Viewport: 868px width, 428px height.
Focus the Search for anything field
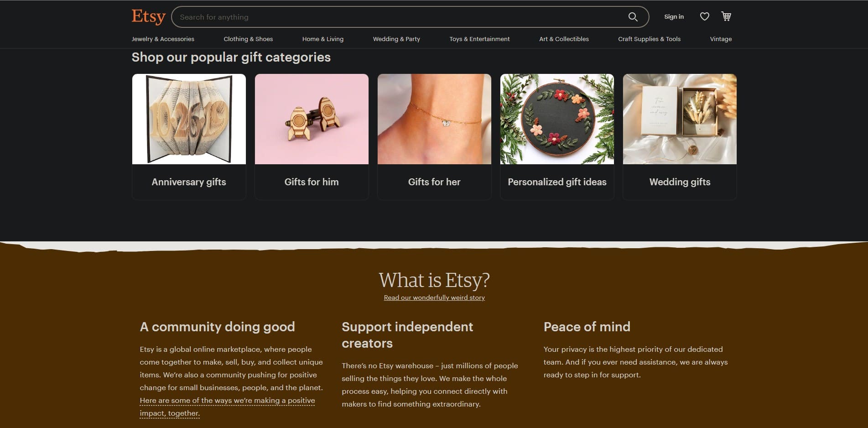click(401, 17)
